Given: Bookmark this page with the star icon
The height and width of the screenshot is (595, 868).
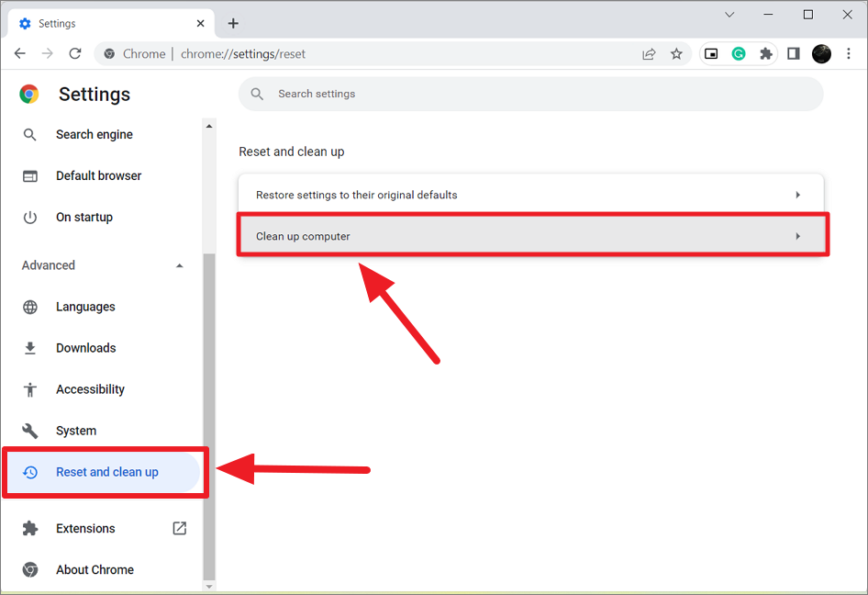Looking at the screenshot, I should 676,54.
